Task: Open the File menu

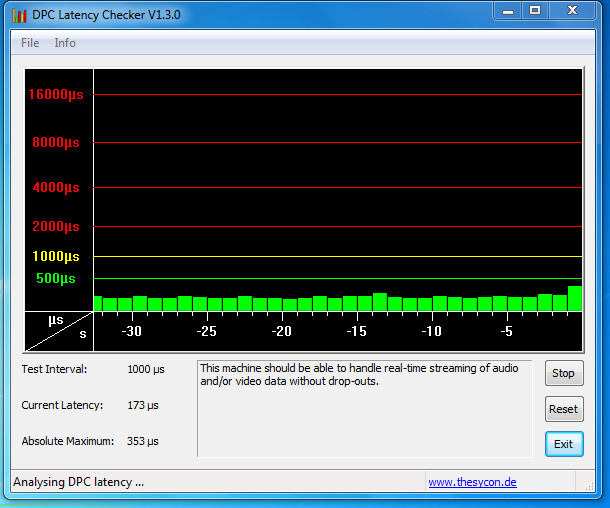Action: [30, 43]
